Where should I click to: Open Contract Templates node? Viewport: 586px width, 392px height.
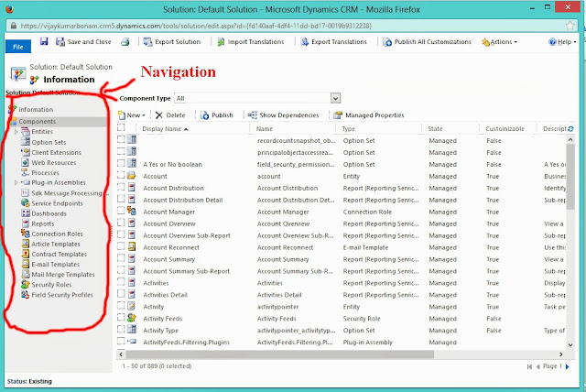pos(59,254)
